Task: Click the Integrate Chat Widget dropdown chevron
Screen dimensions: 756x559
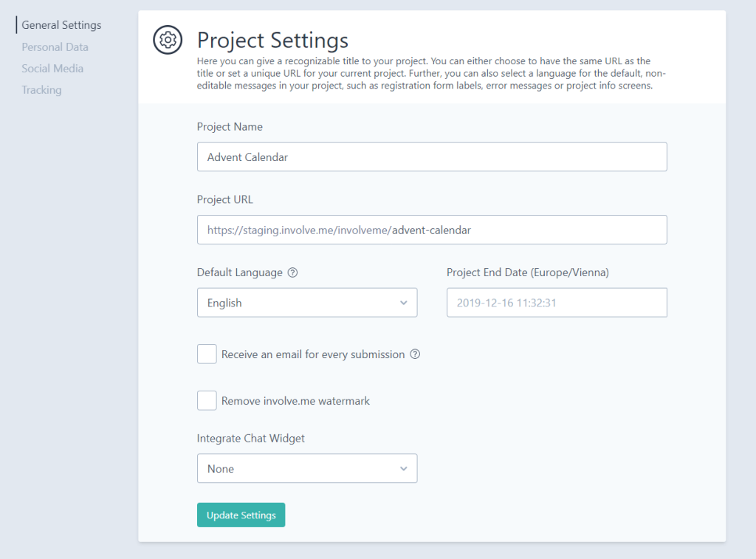Action: tap(404, 469)
